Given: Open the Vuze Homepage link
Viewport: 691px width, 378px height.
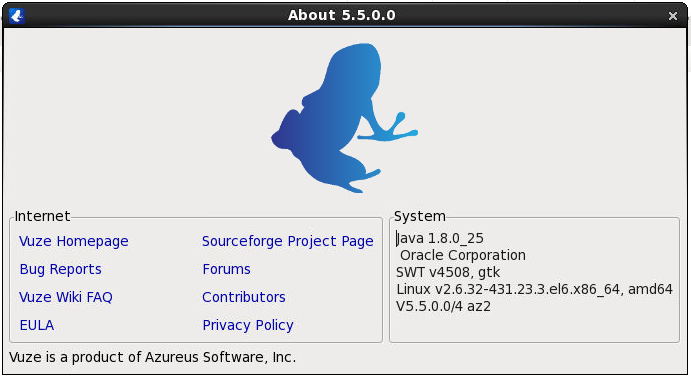Looking at the screenshot, I should [74, 241].
